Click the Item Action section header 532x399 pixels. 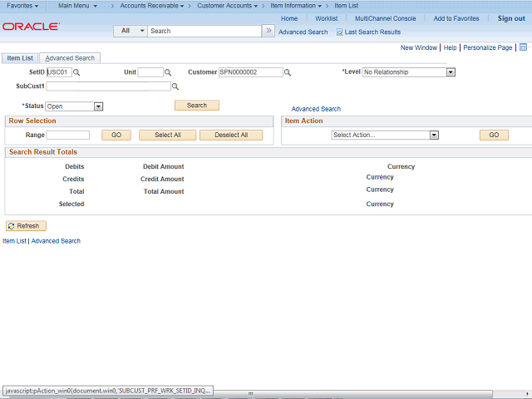click(303, 121)
